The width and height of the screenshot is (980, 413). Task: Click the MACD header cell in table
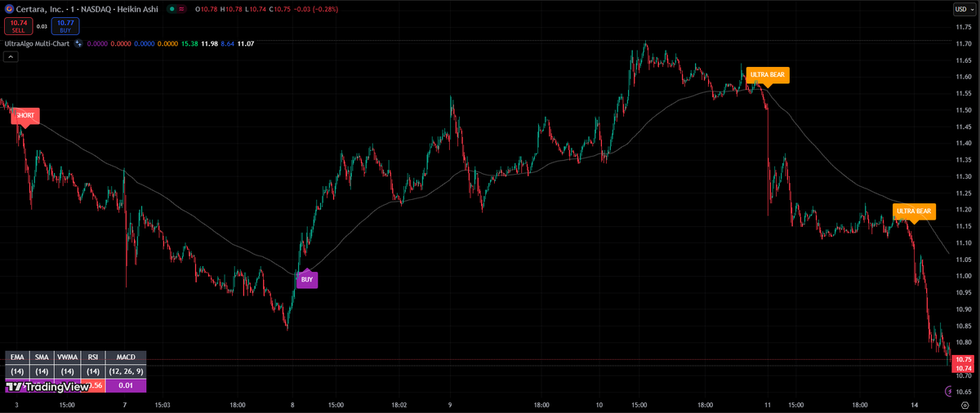(x=126, y=357)
